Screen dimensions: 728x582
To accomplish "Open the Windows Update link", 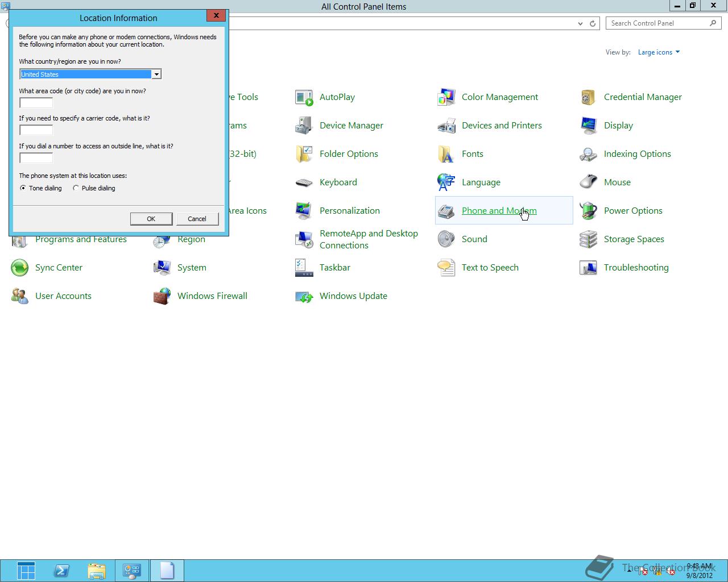I will tap(353, 296).
